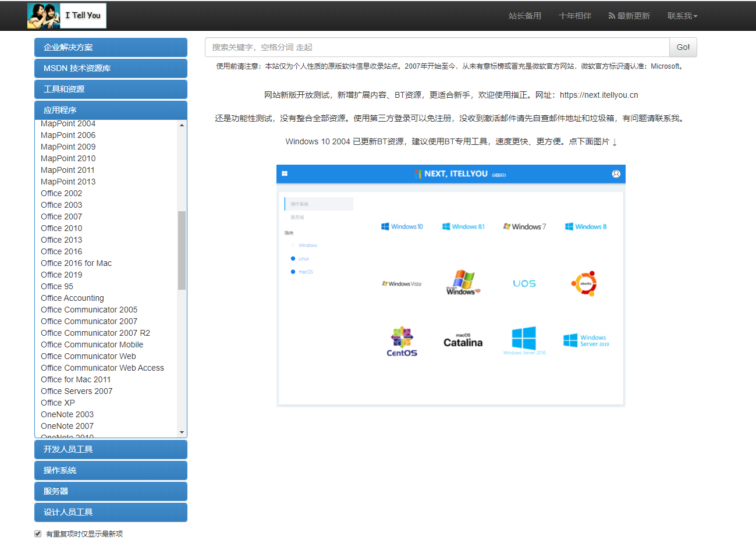Select Office 2002 in the list

tap(62, 193)
